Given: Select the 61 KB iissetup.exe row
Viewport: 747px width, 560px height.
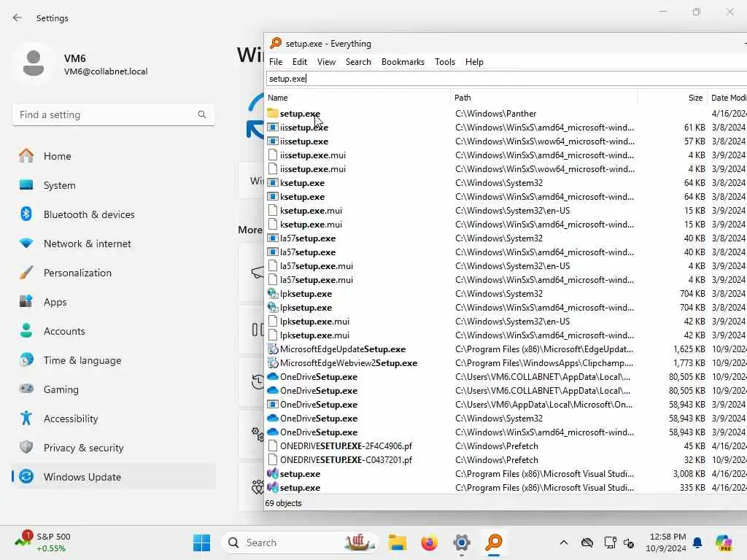Looking at the screenshot, I should tap(506, 127).
